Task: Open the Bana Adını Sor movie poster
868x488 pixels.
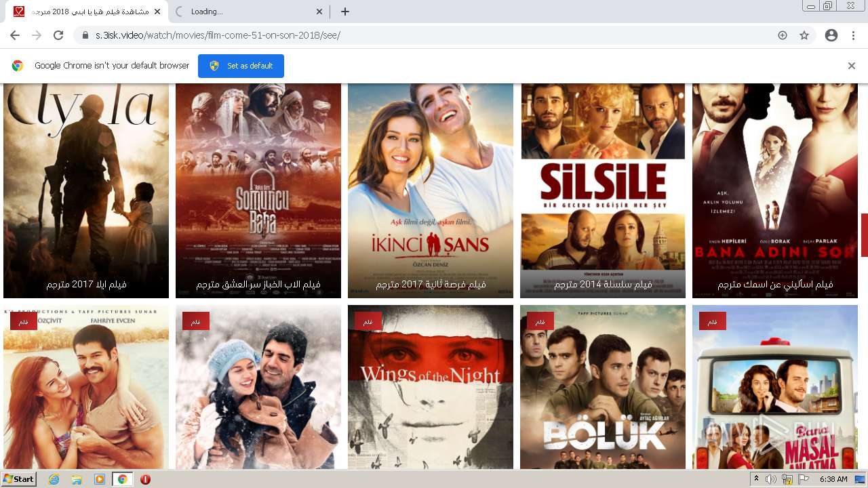Action: (x=775, y=190)
